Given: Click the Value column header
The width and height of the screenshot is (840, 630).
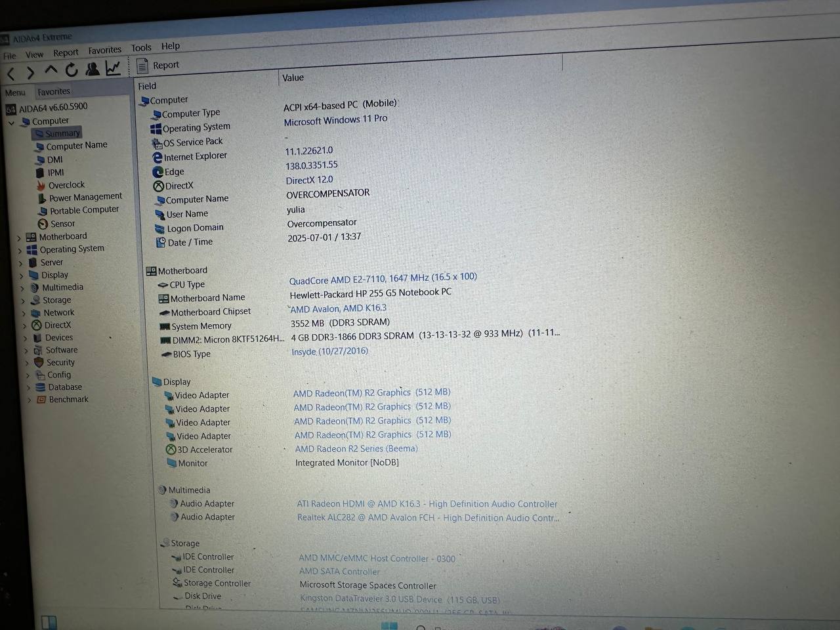Looking at the screenshot, I should 293,77.
